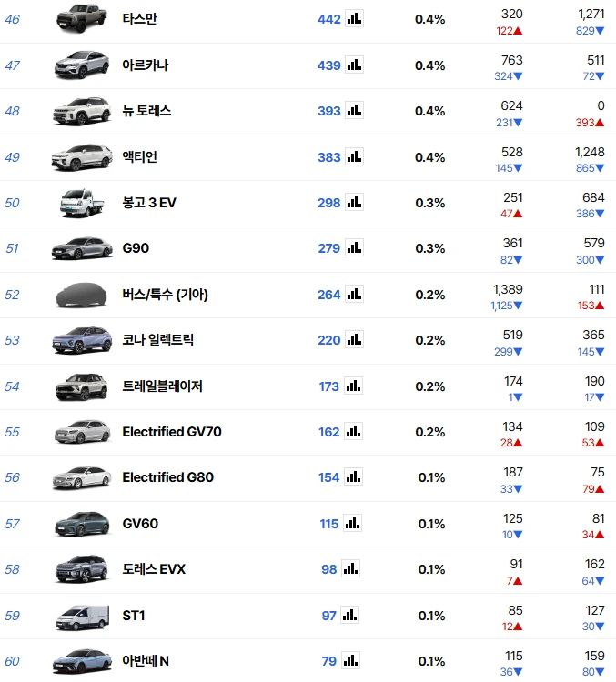This screenshot has width=616, height=682.
Task: Open sales chart icon for 타스만
Action: pos(354,19)
